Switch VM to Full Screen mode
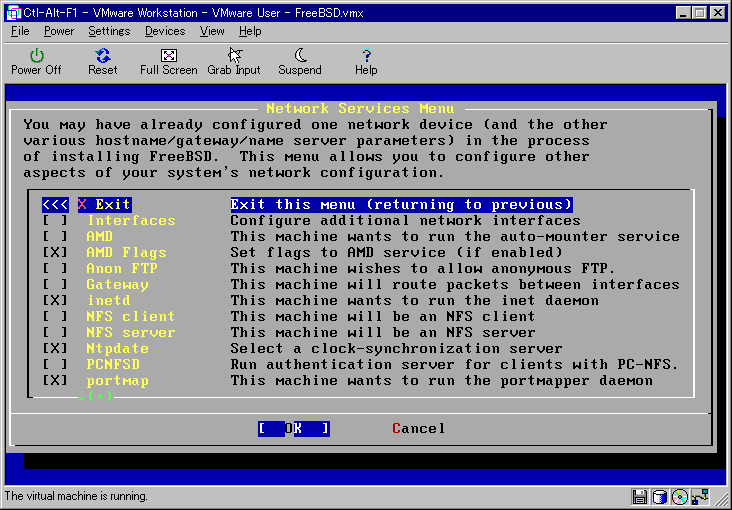The height and width of the screenshot is (510, 732). pyautogui.click(x=169, y=61)
